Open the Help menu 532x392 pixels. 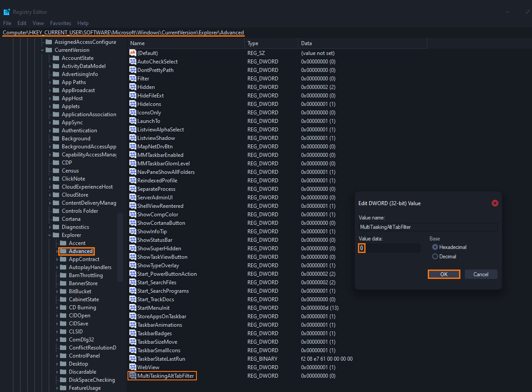coord(83,23)
